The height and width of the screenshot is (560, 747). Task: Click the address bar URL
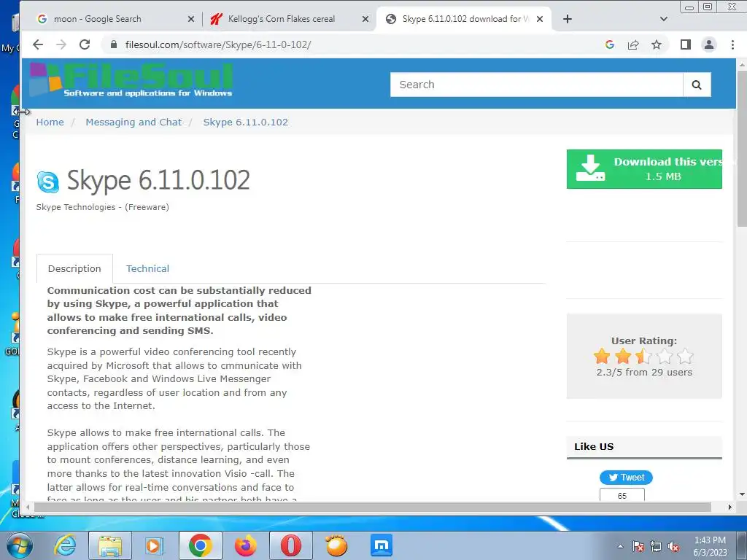[x=217, y=44]
